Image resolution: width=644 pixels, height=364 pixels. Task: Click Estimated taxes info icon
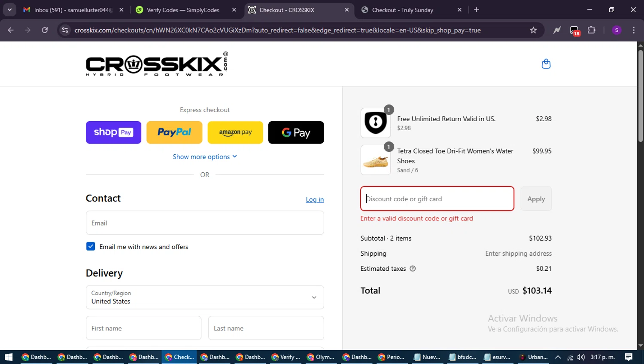coord(413,269)
